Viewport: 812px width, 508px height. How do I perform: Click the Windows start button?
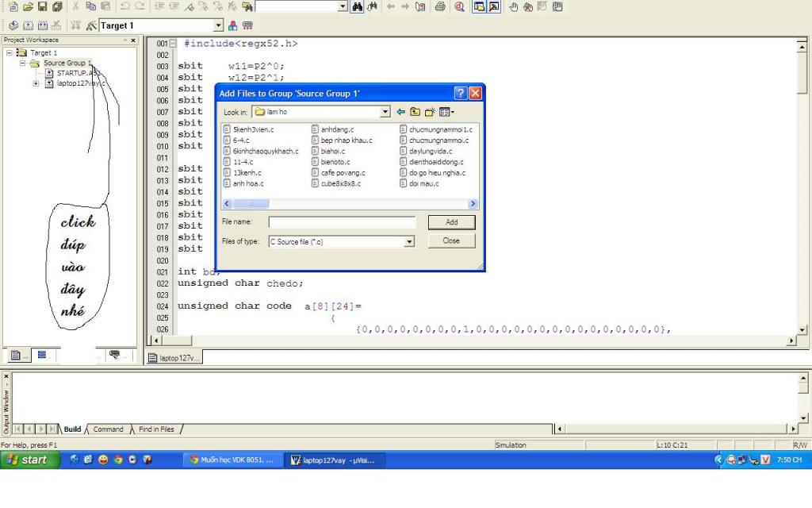29,460
